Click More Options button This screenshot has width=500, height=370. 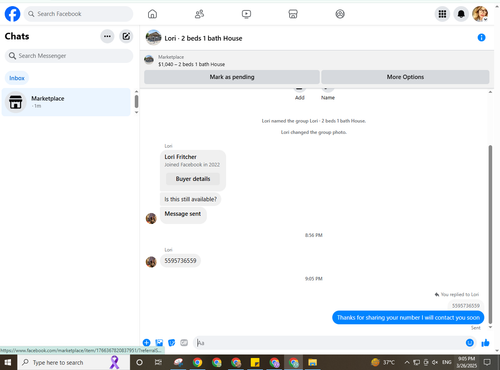[x=405, y=77]
